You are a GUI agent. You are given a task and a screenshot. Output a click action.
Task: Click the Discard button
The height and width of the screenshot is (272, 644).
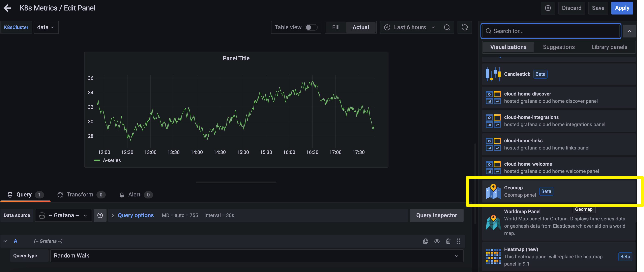572,8
